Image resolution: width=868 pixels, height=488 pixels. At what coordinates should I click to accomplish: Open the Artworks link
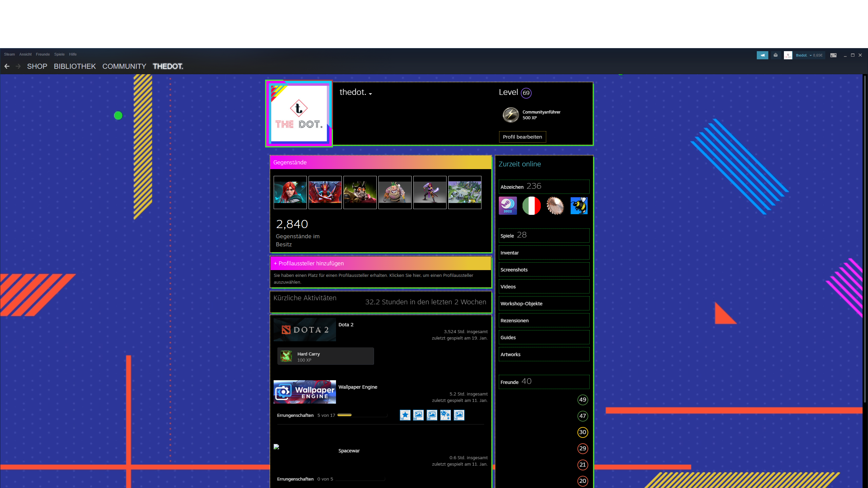(544, 354)
